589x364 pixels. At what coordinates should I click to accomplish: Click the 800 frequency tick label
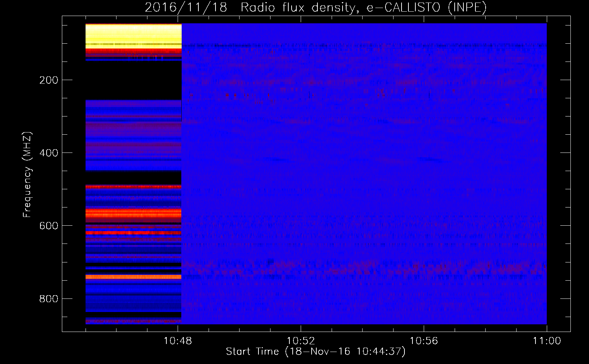pos(49,299)
